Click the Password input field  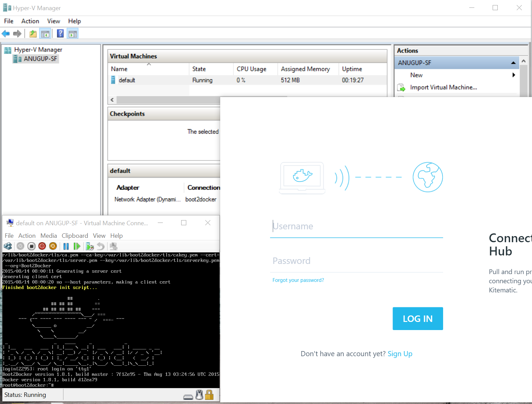(x=357, y=261)
